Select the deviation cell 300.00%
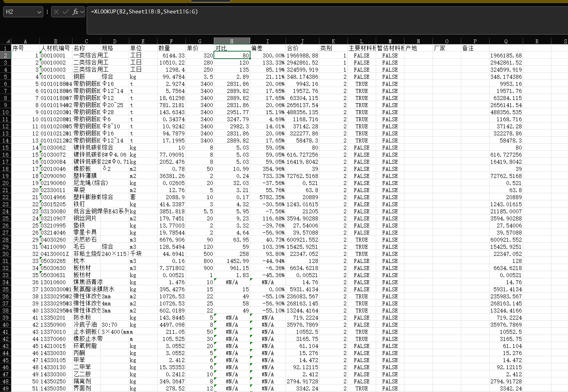The width and height of the screenshot is (568, 392). (268, 55)
